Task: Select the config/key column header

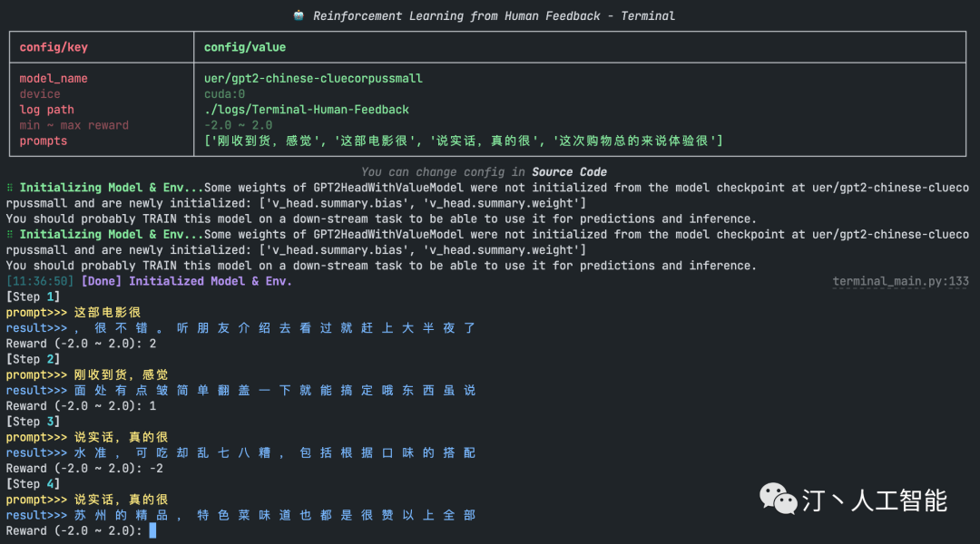Action: pyautogui.click(x=54, y=47)
